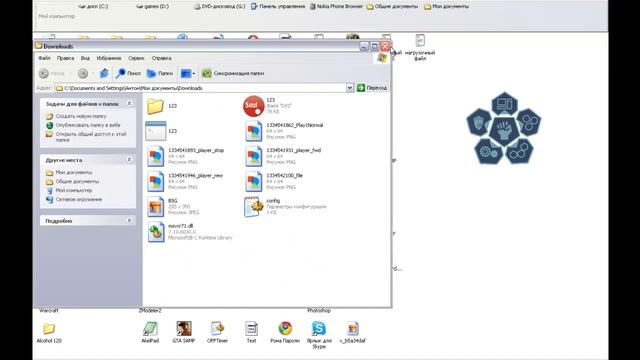640x360 pixels.
Task: Click DVD-дисковод (G:) in background window
Action: 220,7
